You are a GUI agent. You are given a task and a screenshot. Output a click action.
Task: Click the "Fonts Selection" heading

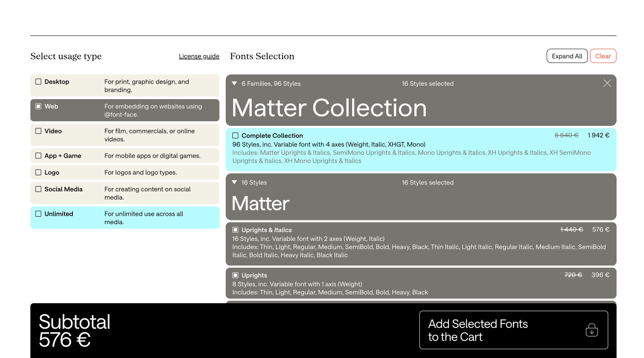[x=262, y=56]
